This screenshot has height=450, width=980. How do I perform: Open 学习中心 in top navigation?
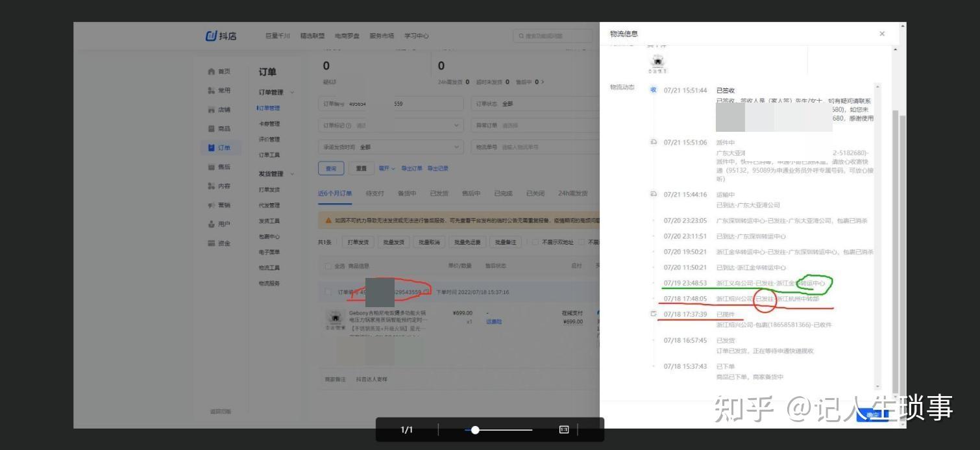[x=417, y=36]
